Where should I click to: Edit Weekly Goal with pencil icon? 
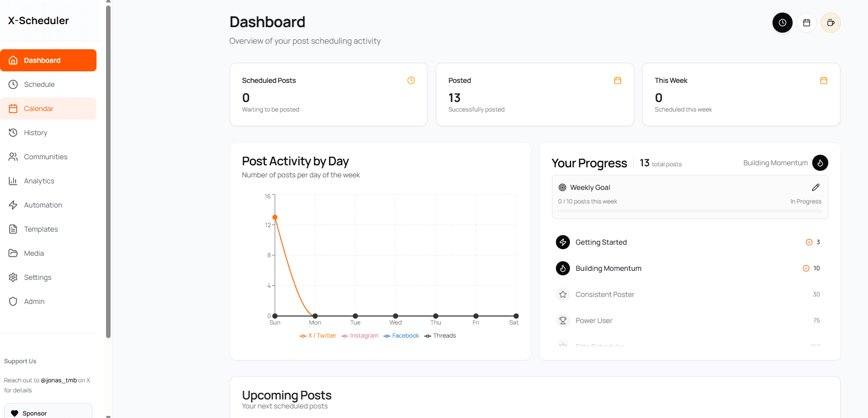(815, 187)
